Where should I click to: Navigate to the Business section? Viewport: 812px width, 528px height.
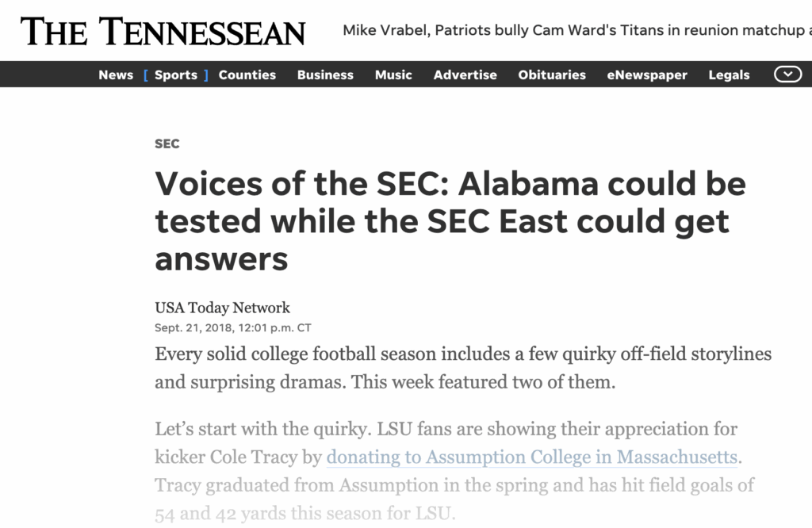pos(325,75)
